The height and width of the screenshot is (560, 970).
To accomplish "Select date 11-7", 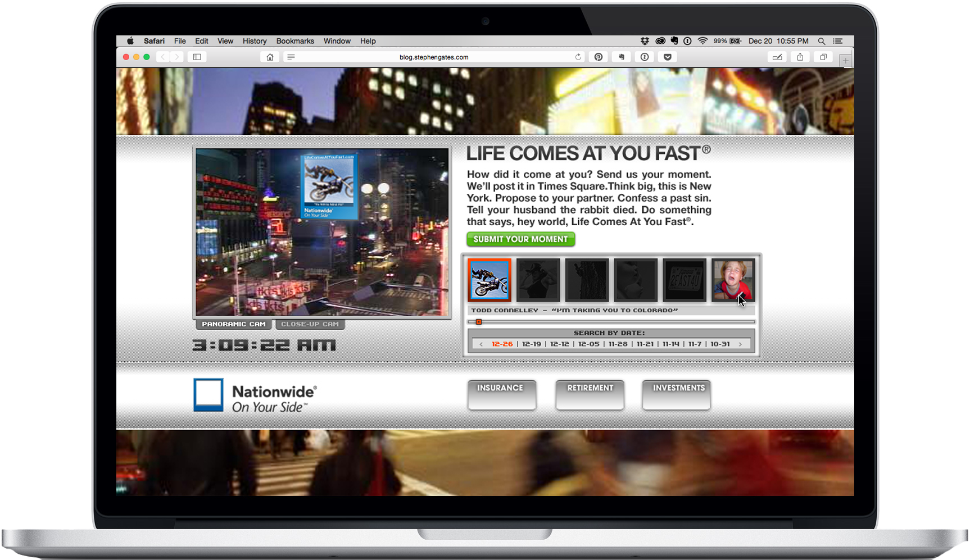I will pyautogui.click(x=695, y=344).
